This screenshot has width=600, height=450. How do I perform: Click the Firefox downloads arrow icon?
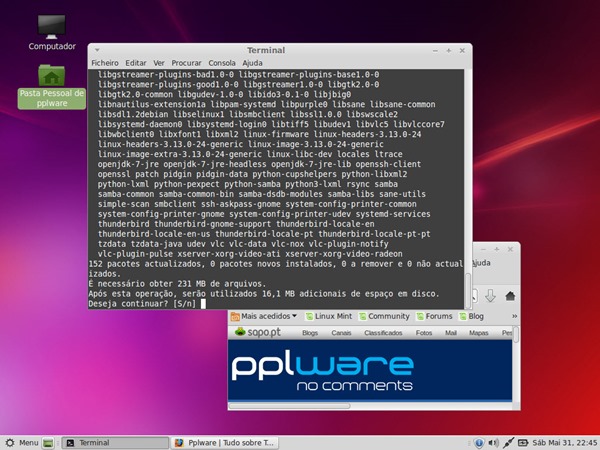point(490,296)
